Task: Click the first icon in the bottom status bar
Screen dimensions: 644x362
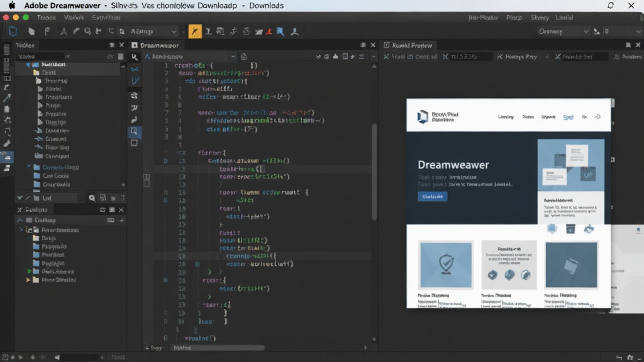Action: (5, 358)
